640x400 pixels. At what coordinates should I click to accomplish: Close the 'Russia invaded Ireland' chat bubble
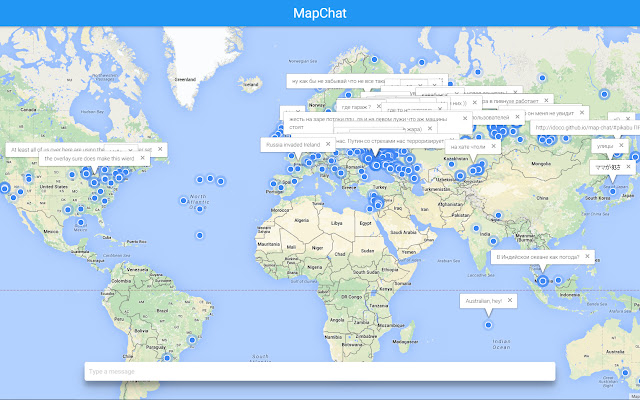click(328, 144)
